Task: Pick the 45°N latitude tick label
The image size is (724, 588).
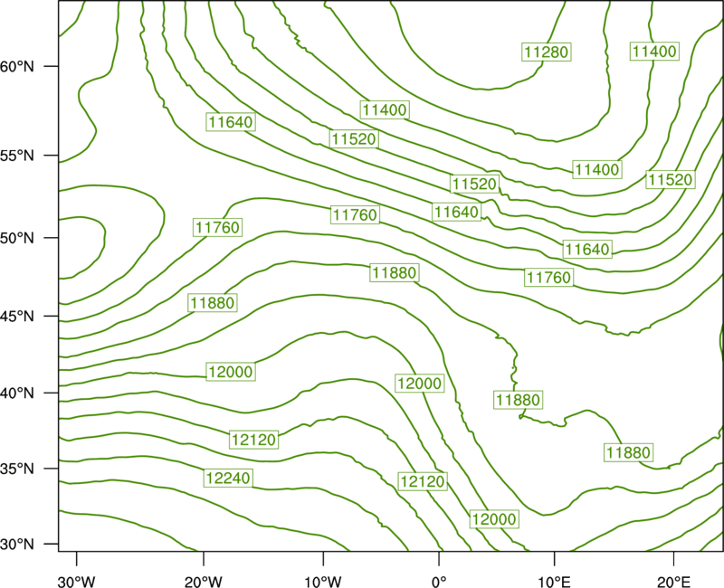Action: click(17, 316)
